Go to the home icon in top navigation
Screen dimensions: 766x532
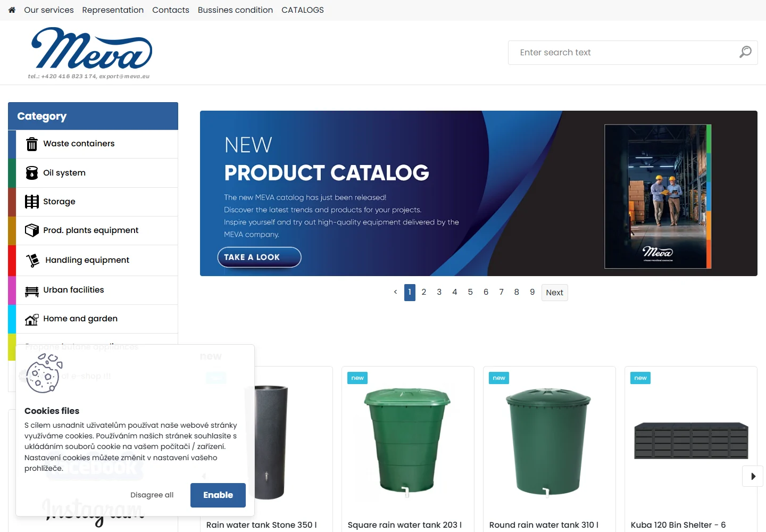[x=12, y=10]
